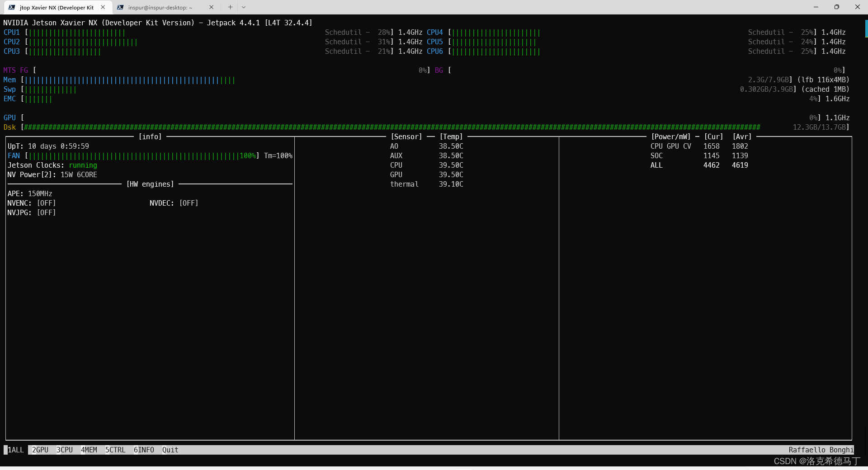868x470 pixels.
Task: Open a new terminal tab with plus
Action: tap(230, 7)
